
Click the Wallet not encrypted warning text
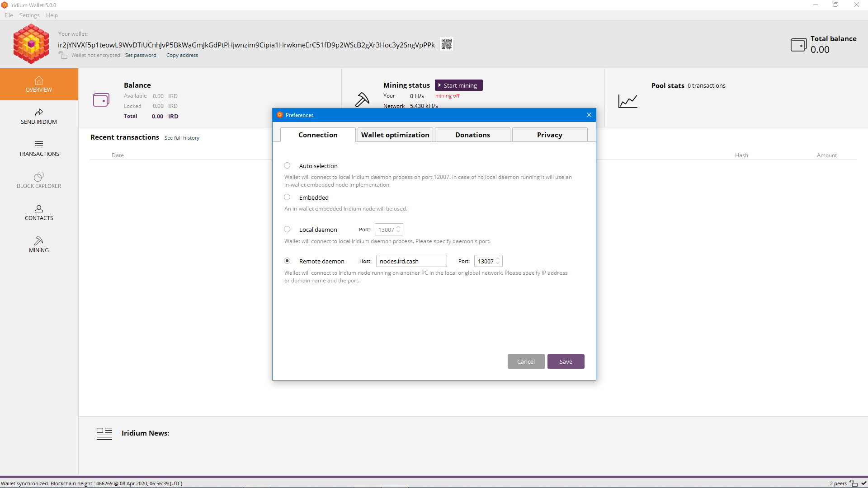(x=96, y=55)
